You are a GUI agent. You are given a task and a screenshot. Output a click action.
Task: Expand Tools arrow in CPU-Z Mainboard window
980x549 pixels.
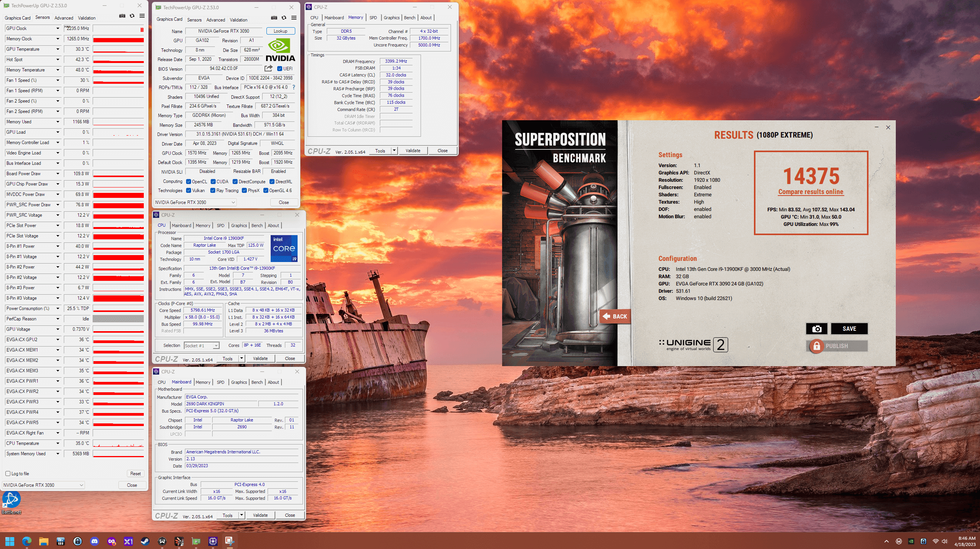(241, 515)
